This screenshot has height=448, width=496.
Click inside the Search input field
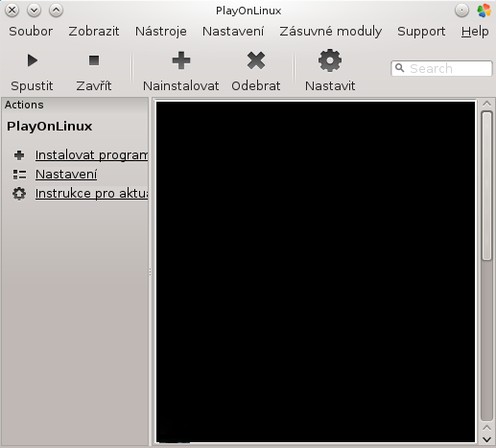click(x=441, y=68)
